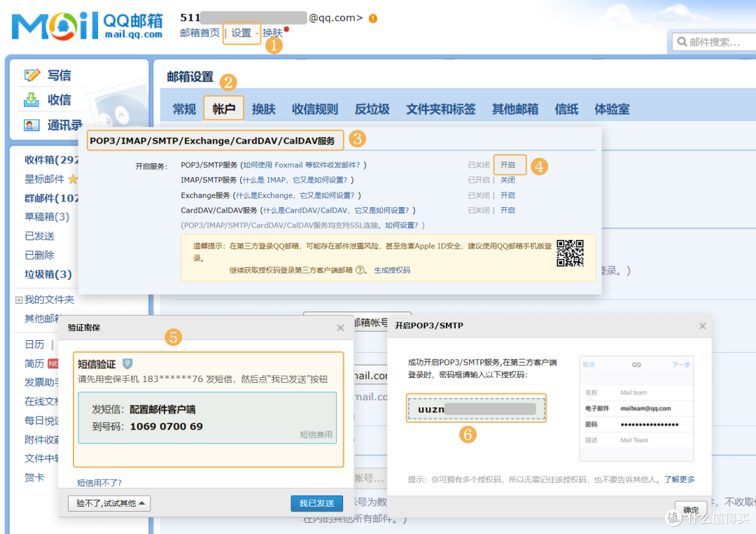Click 写信 to compose mail
This screenshot has height=534, width=756.
[x=59, y=75]
